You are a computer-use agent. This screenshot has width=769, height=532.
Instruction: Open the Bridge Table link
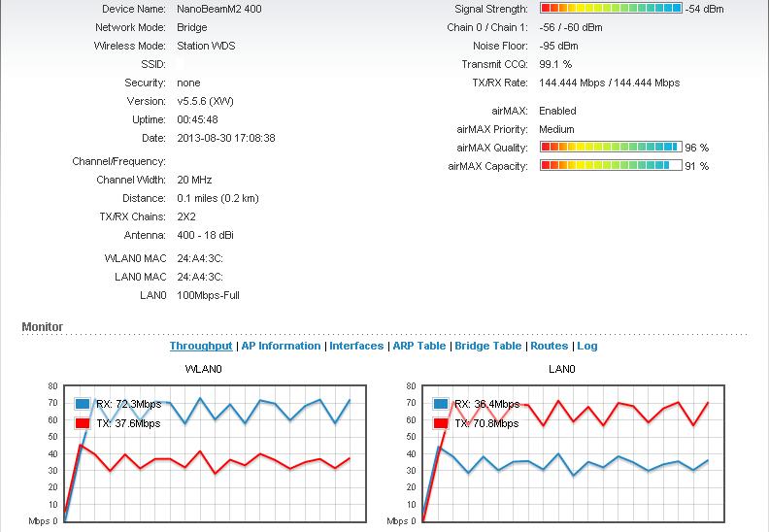(487, 347)
